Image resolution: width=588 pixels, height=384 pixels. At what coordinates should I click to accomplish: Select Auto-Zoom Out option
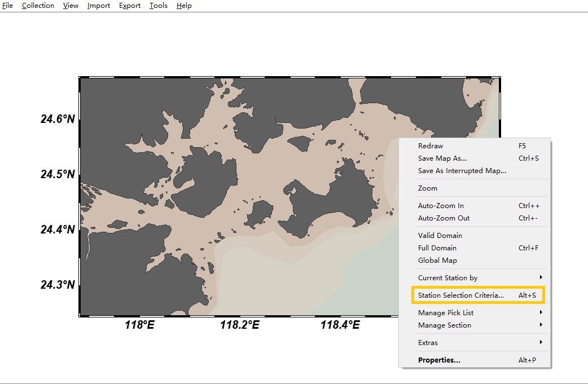475,218
